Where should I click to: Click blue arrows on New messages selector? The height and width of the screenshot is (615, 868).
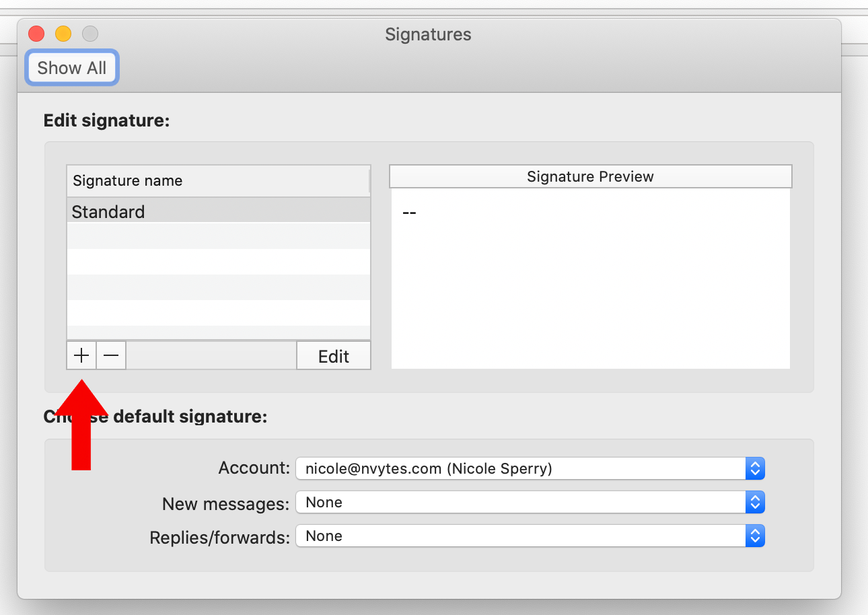click(755, 502)
